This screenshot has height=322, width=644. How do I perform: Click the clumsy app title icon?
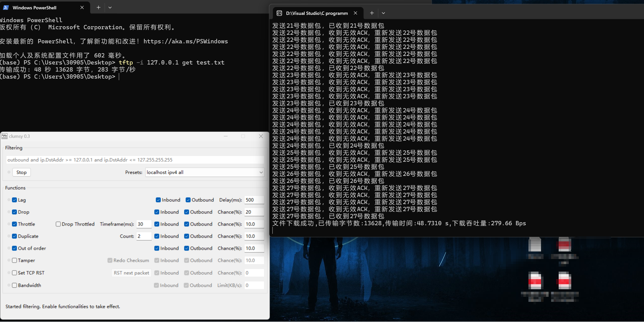pyautogui.click(x=5, y=136)
